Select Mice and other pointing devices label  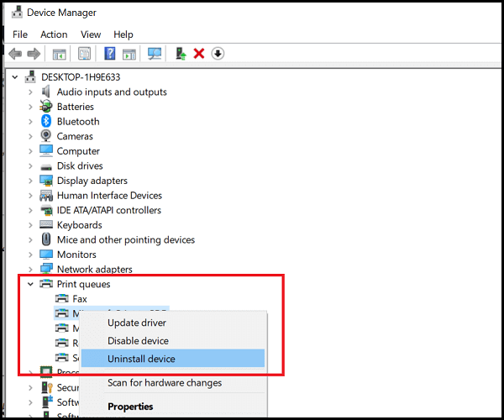click(x=126, y=239)
